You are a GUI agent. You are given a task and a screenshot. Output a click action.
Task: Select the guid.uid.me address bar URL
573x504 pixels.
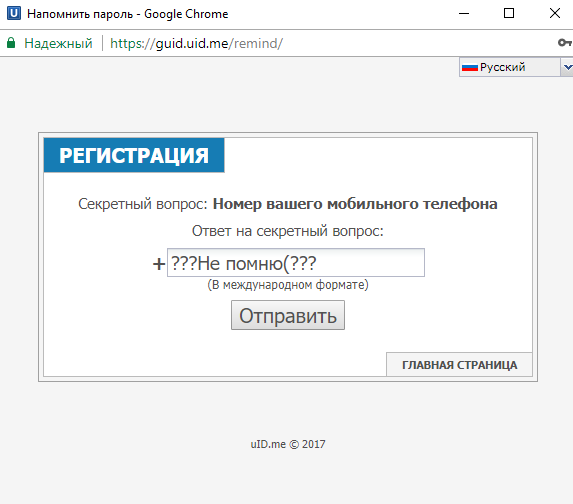click(x=196, y=43)
